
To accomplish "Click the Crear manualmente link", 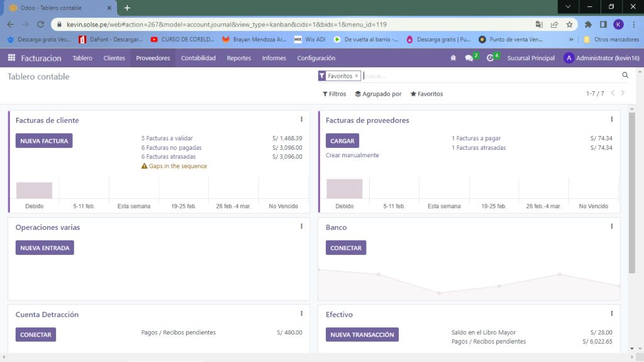I will click(352, 156).
